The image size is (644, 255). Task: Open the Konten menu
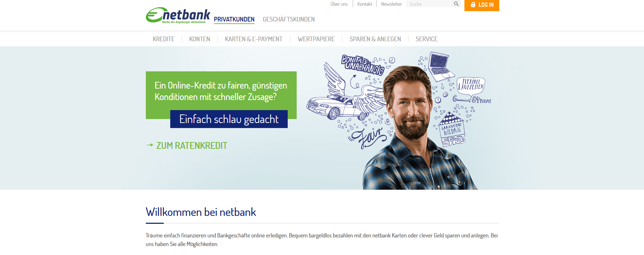pyautogui.click(x=200, y=39)
